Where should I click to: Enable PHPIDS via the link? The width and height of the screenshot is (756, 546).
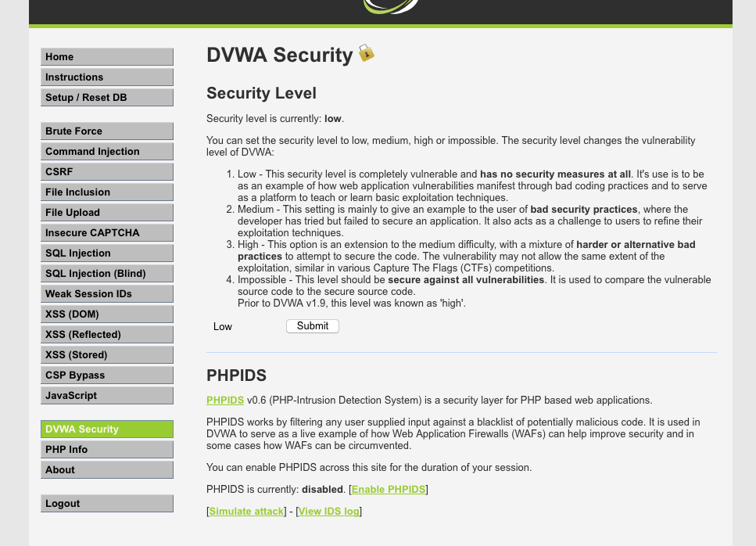coord(389,489)
